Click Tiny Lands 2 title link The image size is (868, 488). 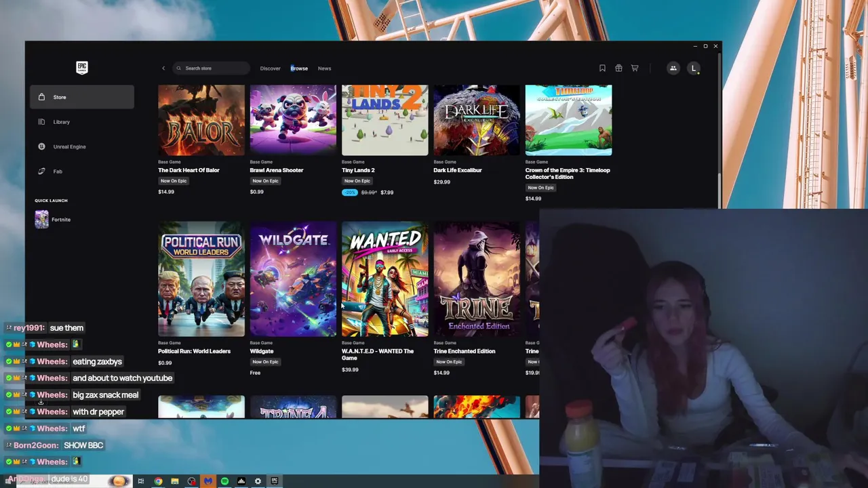(x=358, y=170)
